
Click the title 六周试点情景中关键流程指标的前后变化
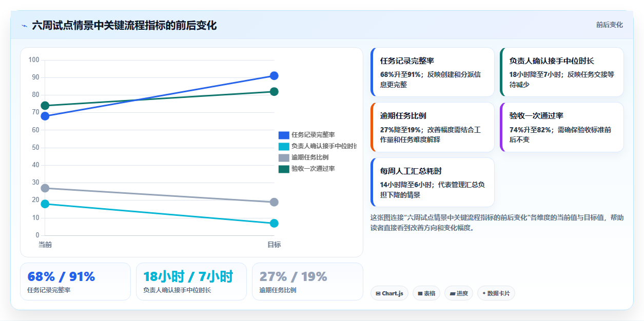(124, 26)
